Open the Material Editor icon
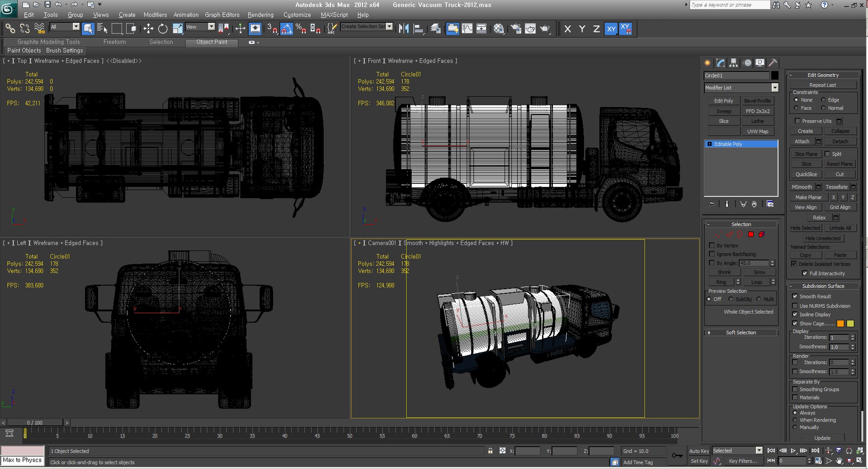868x469 pixels. pos(499,28)
